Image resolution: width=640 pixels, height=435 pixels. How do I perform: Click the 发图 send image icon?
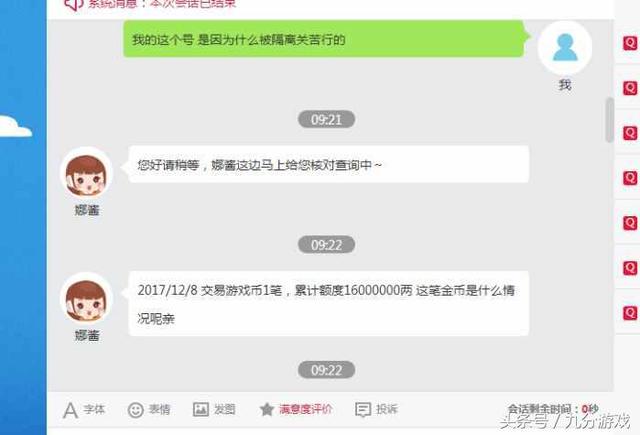tap(201, 409)
